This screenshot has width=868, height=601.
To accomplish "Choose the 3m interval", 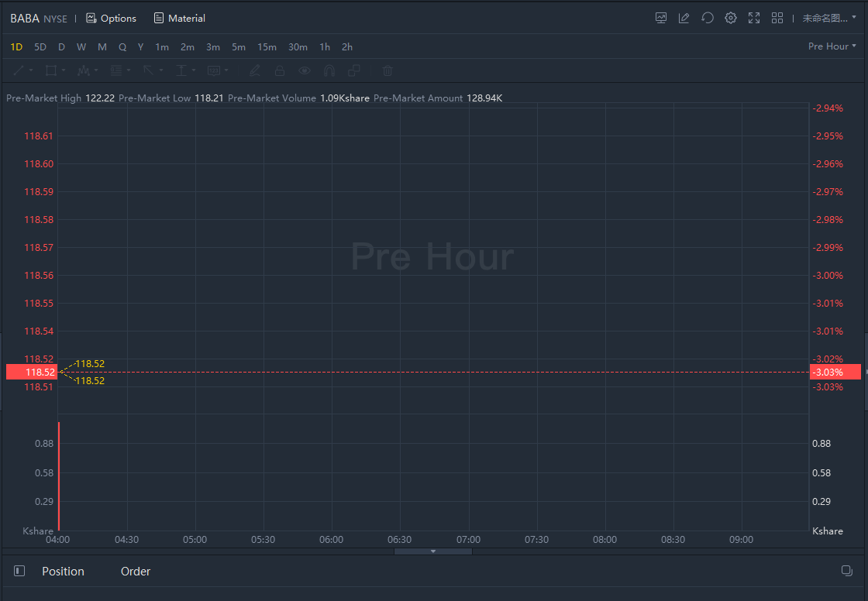I will (212, 47).
